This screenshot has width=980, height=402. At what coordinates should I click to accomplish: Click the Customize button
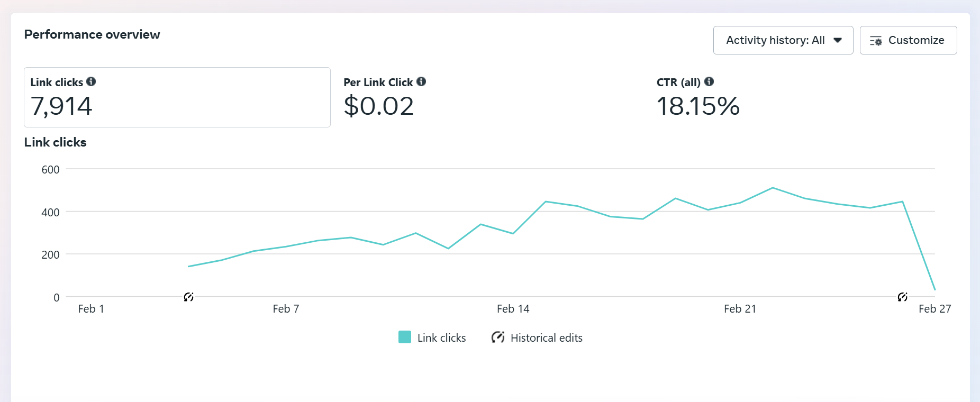(908, 40)
